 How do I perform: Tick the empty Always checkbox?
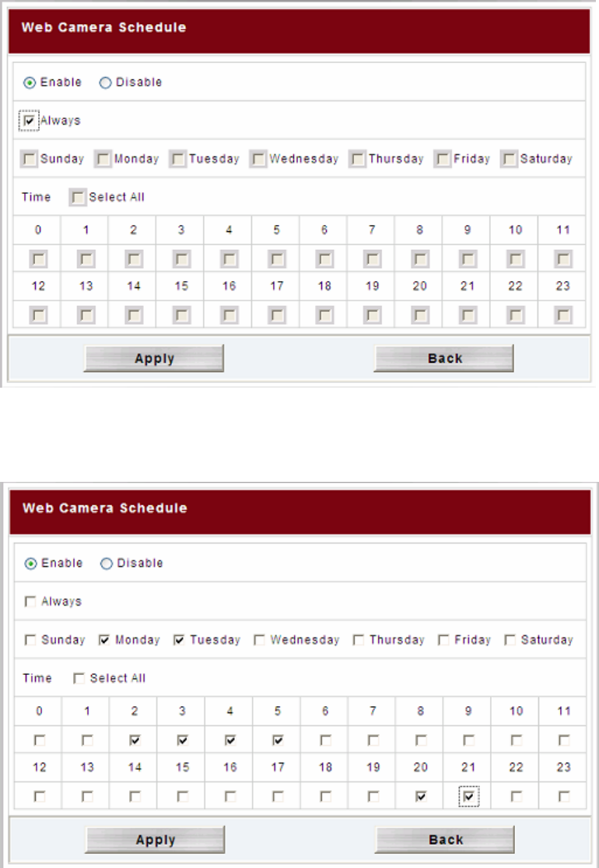[30, 602]
